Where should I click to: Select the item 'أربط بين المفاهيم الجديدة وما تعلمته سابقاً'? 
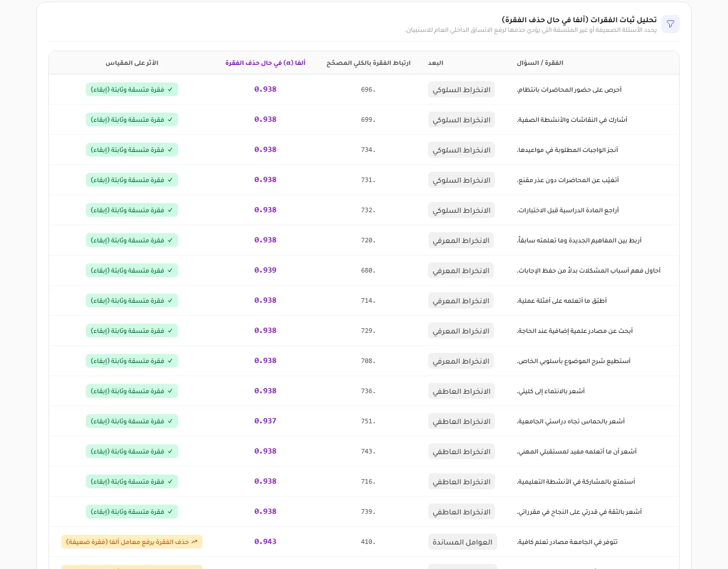579,240
